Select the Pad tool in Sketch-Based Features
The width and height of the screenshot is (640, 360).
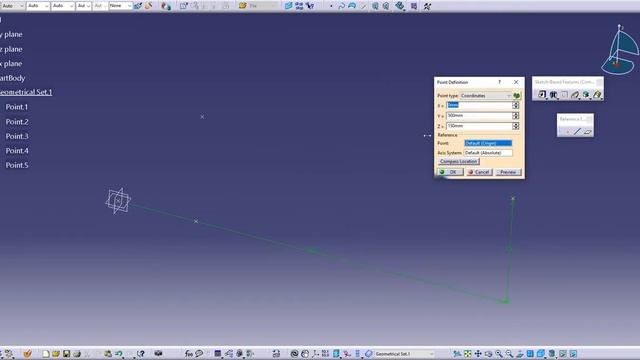click(542, 95)
